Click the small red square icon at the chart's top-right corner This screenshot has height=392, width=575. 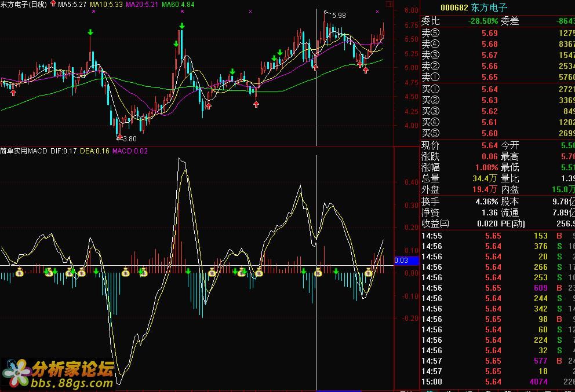[x=390, y=4]
